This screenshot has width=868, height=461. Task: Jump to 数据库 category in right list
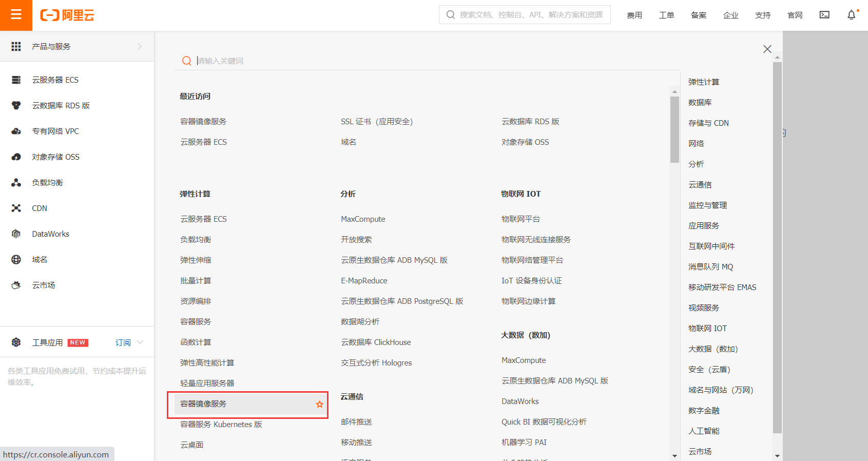pos(700,103)
